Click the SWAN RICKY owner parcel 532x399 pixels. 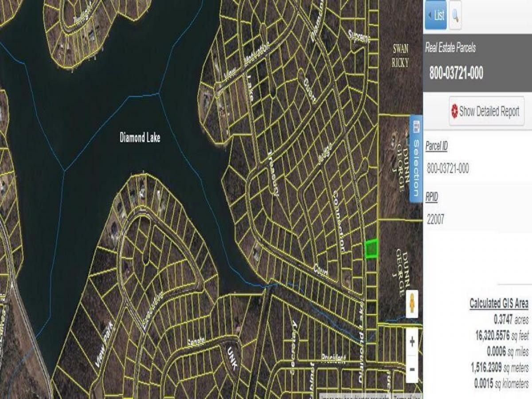tap(400, 55)
